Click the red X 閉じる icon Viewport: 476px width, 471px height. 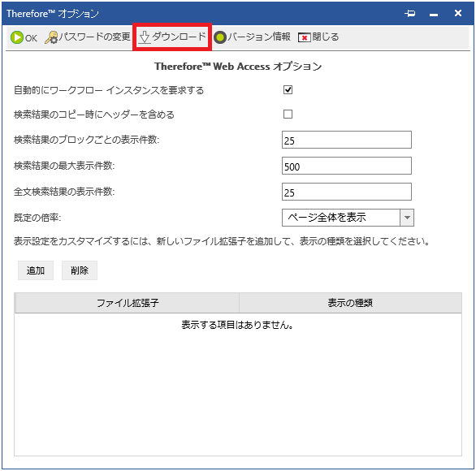(x=304, y=37)
